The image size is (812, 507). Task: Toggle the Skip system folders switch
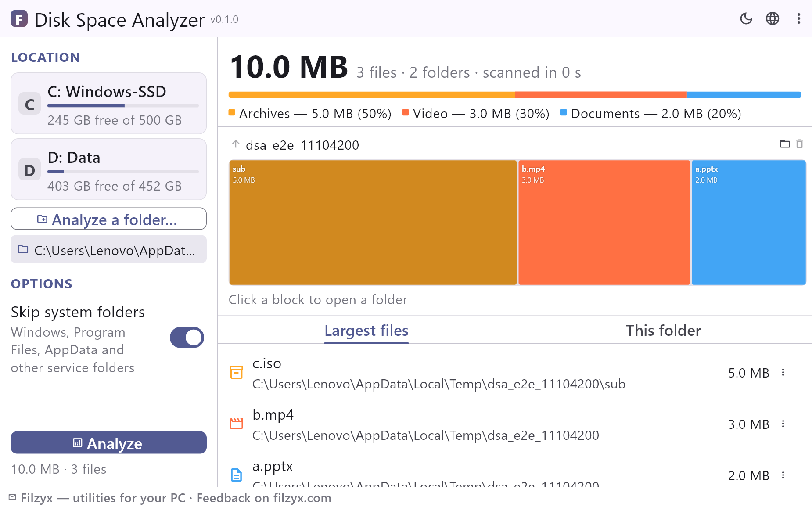(187, 337)
